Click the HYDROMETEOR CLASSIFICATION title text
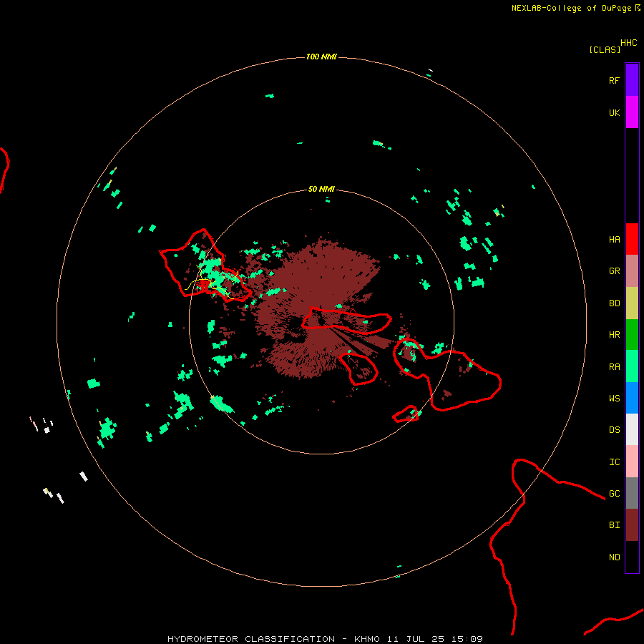This screenshot has width=644, height=644. tap(251, 639)
